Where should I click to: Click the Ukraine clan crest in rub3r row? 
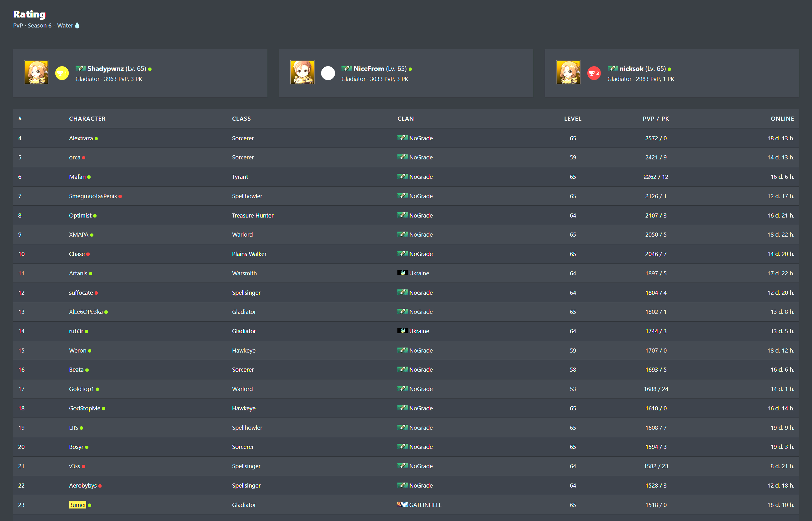coord(402,331)
